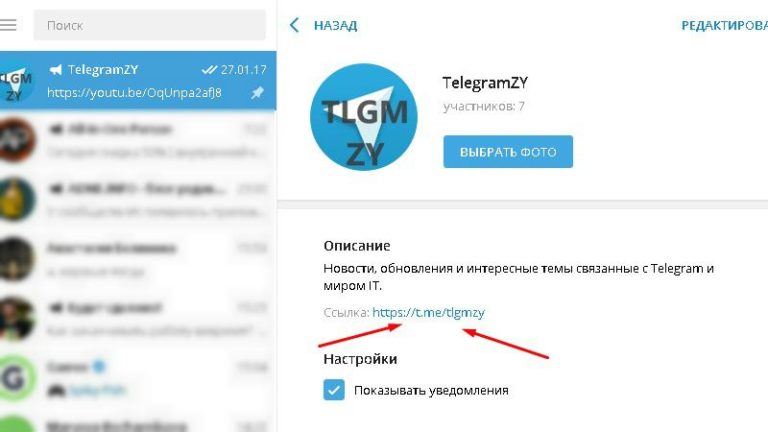Click the small TelegramZY avatar in chat list
The height and width of the screenshot is (432, 768).
[x=16, y=82]
